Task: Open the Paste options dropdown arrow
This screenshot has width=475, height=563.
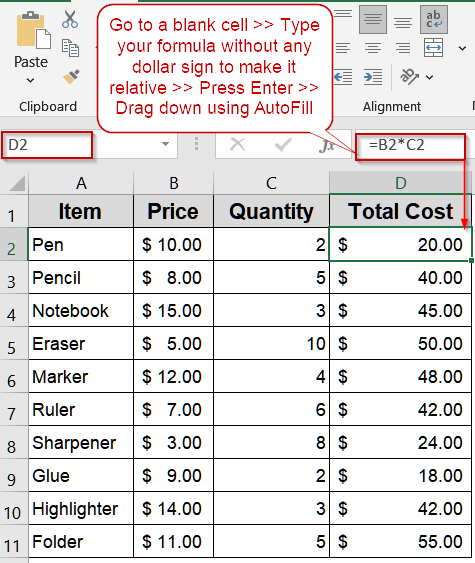Action: [31, 80]
